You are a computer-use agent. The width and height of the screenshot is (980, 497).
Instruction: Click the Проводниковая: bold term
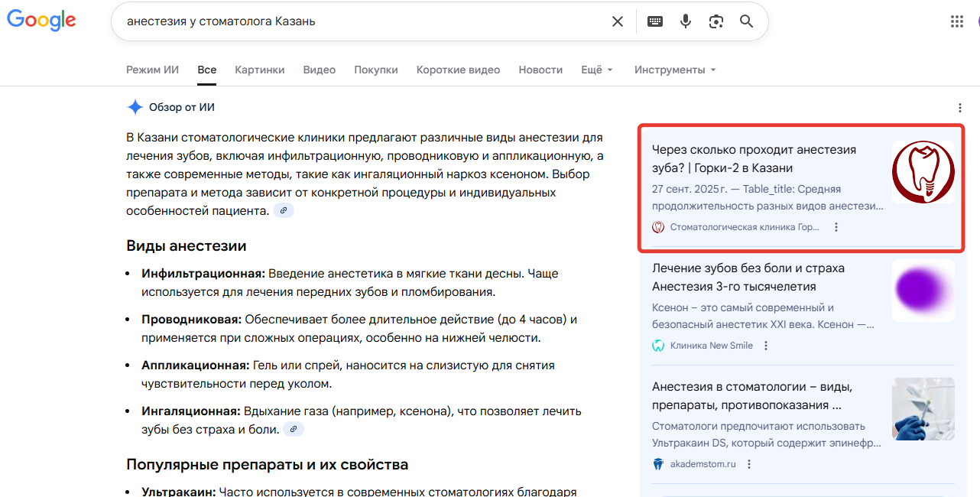pyautogui.click(x=191, y=319)
